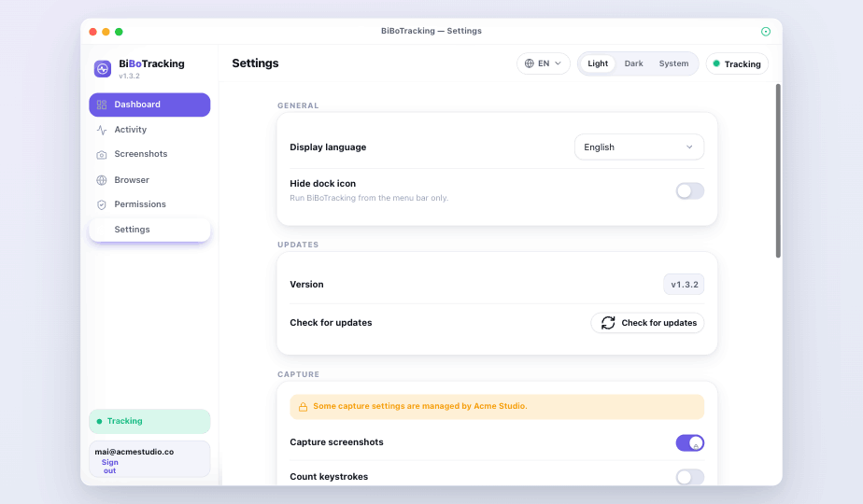Click the CAPTURE section header
This screenshot has height=504, width=863.
(298, 374)
